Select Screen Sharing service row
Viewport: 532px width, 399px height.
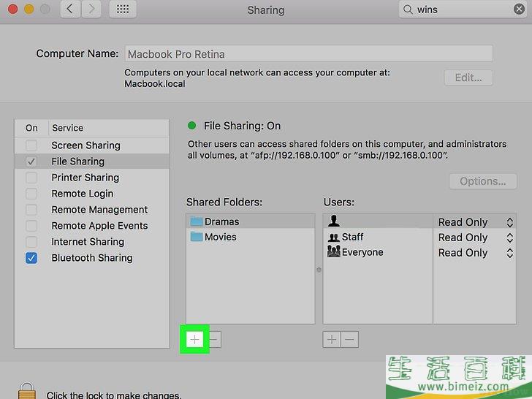[x=92, y=145]
